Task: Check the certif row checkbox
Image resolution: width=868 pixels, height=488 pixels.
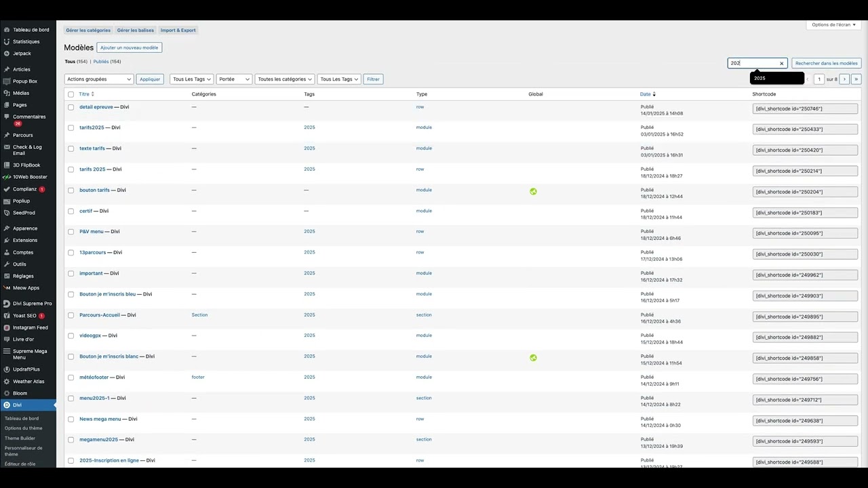Action: (71, 211)
